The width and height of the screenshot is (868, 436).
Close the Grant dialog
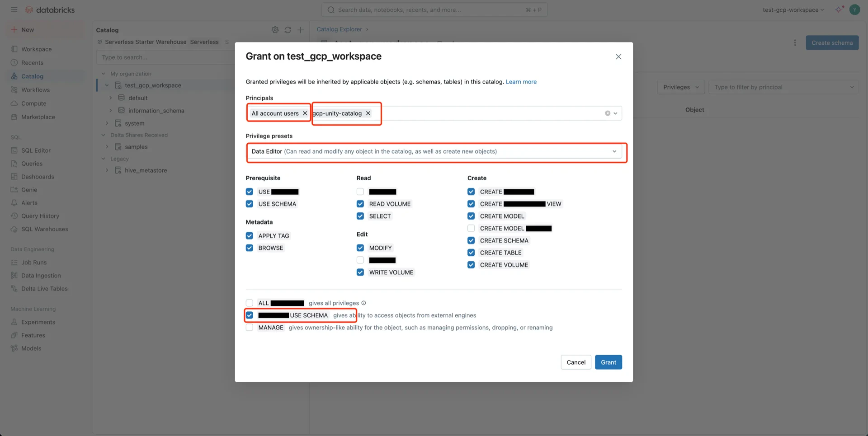tap(618, 56)
